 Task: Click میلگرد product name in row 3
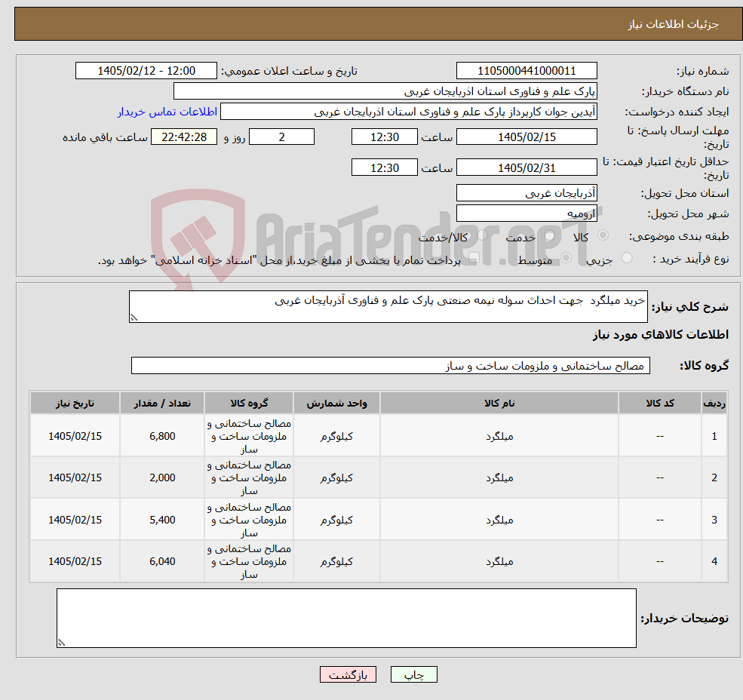[x=499, y=520]
